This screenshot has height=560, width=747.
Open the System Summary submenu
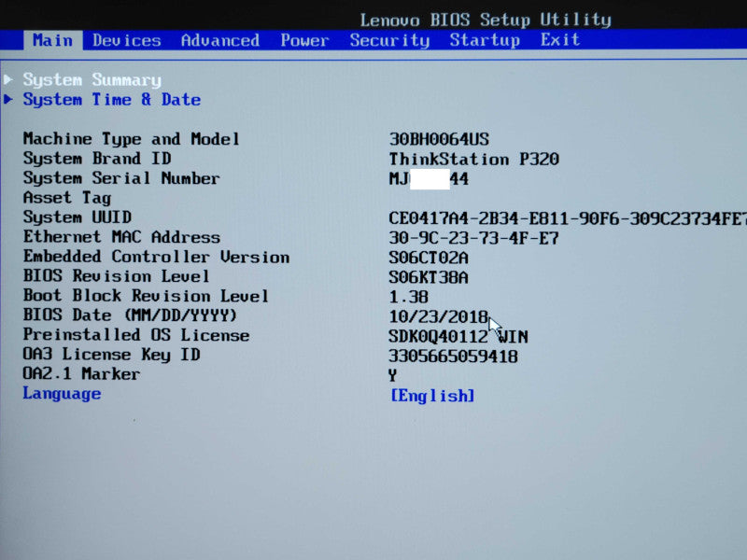click(92, 80)
